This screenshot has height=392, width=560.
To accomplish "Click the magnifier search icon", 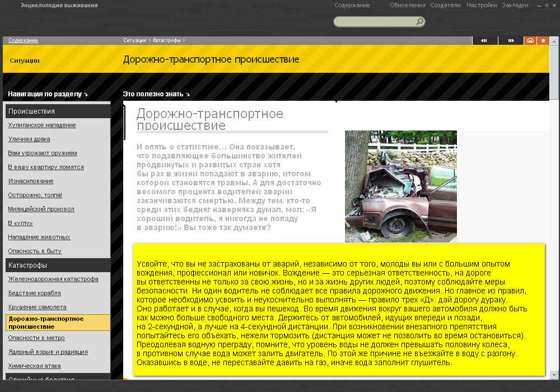I will coord(419,22).
